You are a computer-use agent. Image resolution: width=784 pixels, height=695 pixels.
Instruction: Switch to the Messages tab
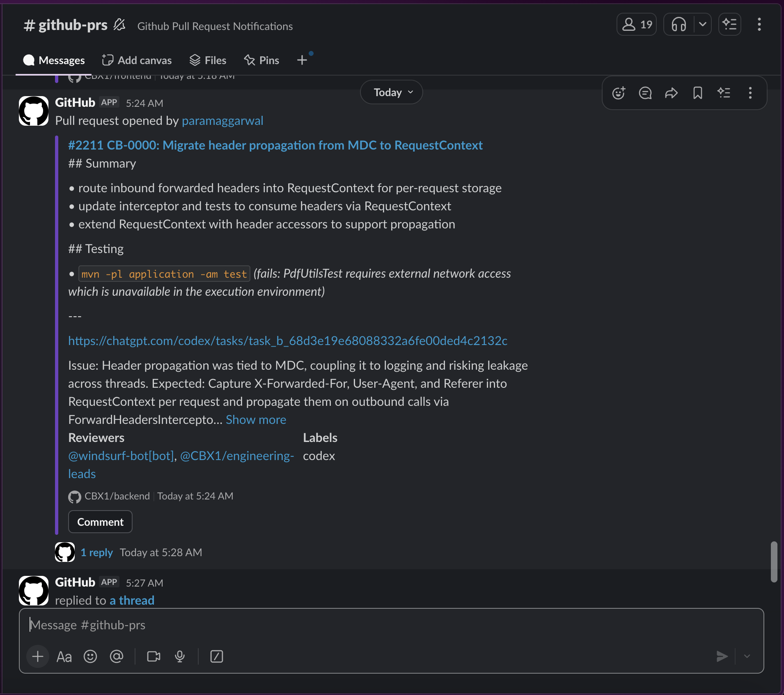click(x=54, y=60)
